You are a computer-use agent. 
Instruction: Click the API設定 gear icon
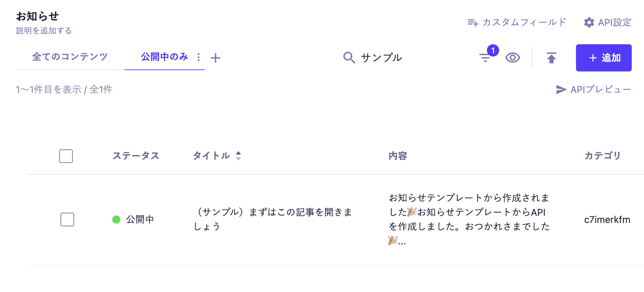(x=589, y=22)
